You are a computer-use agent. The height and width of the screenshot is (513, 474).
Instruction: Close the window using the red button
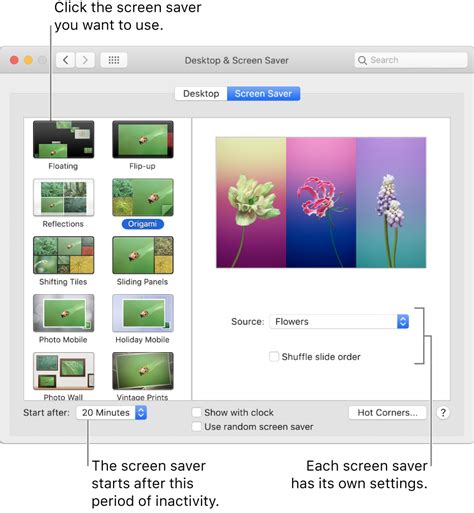tap(14, 60)
